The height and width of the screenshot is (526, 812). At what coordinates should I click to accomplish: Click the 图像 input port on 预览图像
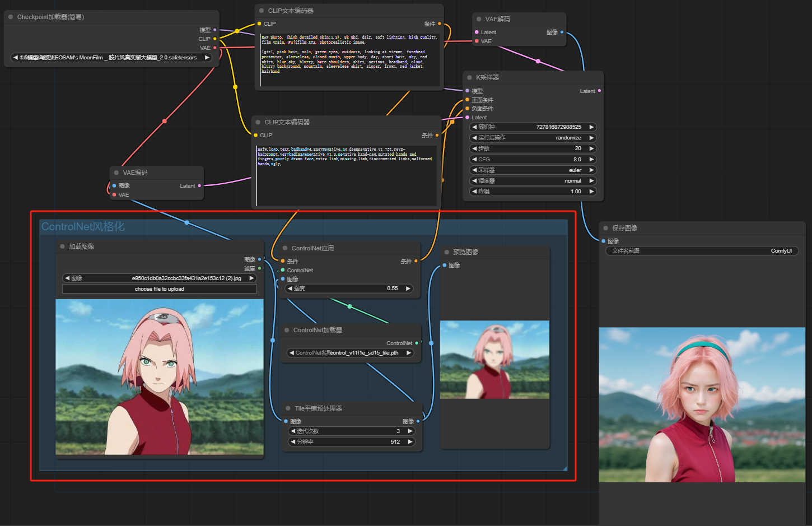[445, 265]
